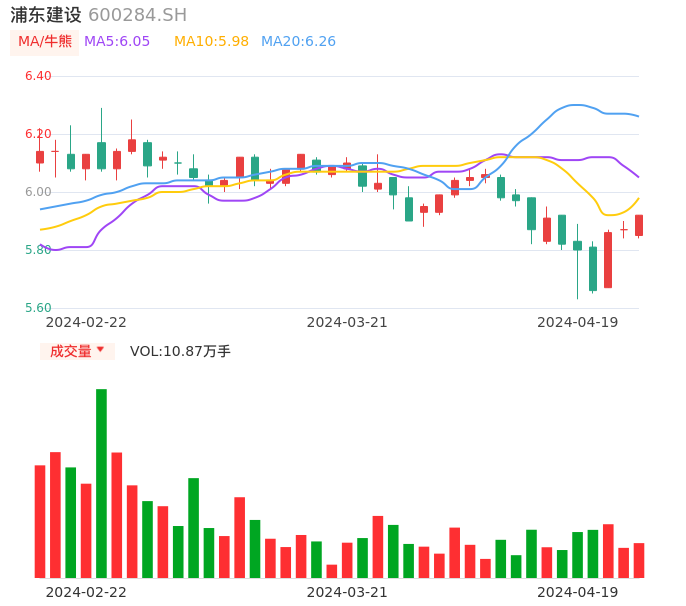
Task: Toggle the yellow MA10:5.98 legend
Action: point(211,42)
